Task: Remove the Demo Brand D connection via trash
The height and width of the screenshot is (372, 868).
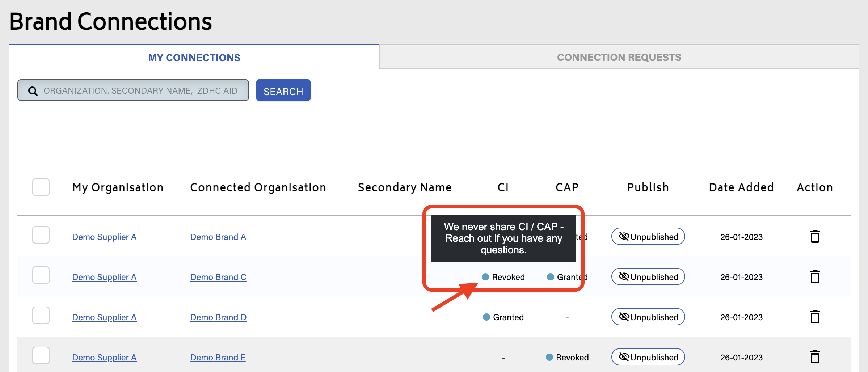Action: point(815,317)
